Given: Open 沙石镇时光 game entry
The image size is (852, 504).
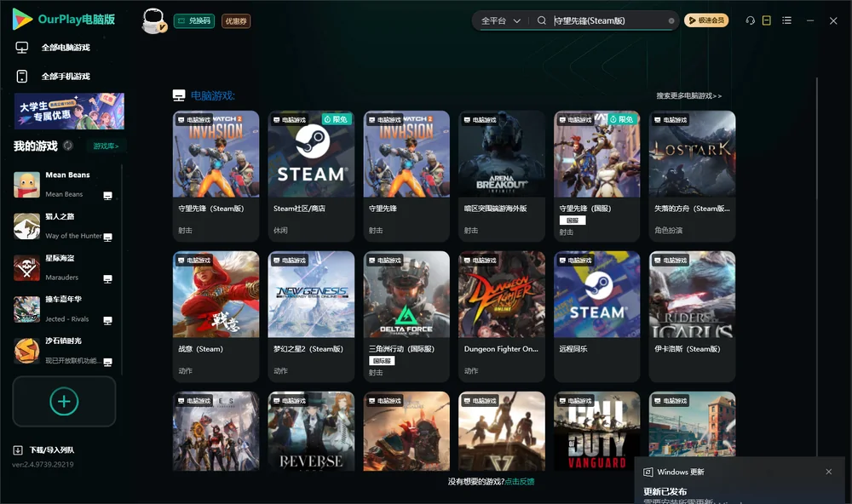Looking at the screenshot, I should tap(63, 351).
